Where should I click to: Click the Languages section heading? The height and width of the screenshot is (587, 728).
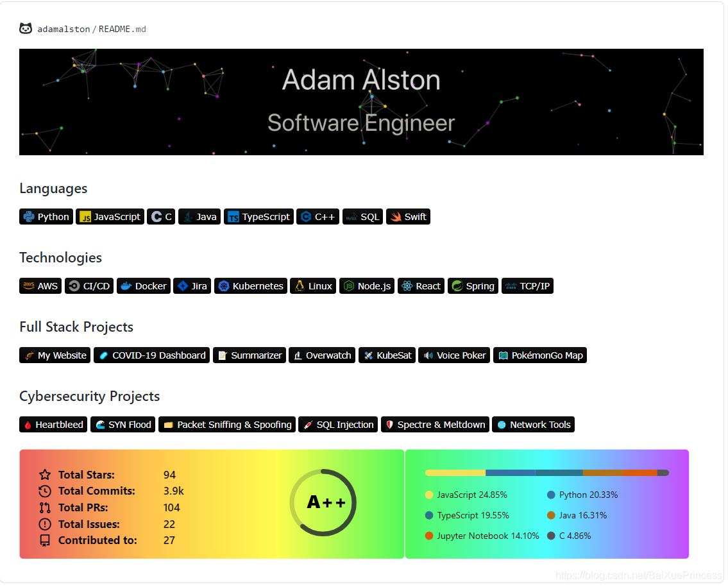(x=53, y=189)
